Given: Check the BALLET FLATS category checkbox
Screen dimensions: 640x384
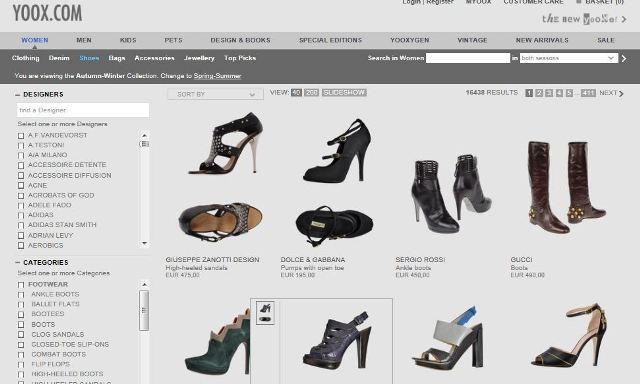Looking at the screenshot, I should coord(21,304).
